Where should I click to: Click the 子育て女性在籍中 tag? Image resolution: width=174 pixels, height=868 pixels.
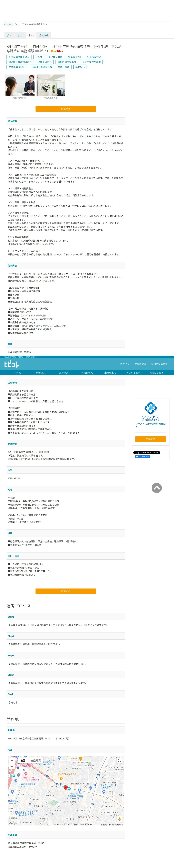[x=91, y=62]
